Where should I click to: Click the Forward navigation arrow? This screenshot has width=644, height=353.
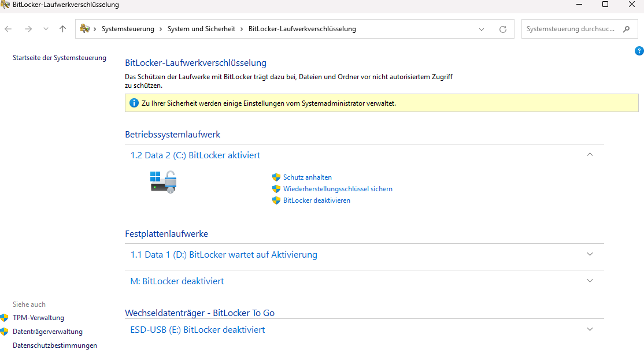pyautogui.click(x=28, y=29)
